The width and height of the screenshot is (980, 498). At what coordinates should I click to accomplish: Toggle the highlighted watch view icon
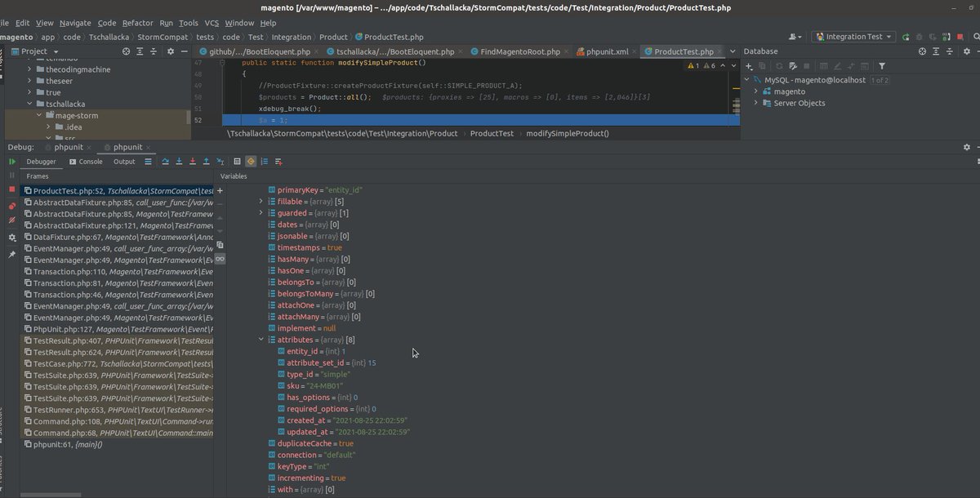(251, 162)
